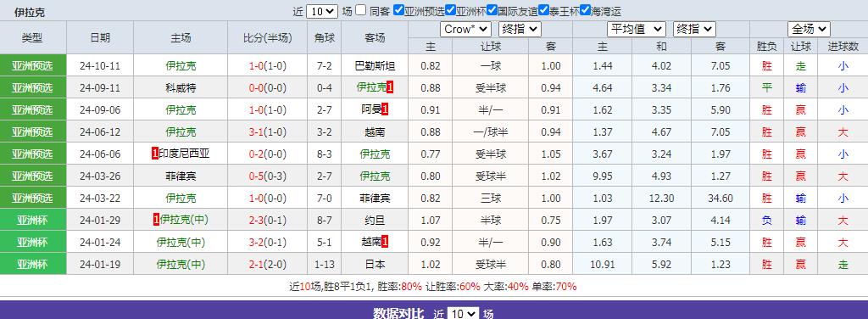868x319 pixels.
Task: Click the 12.30 draw odds cell
Action: click(x=661, y=199)
